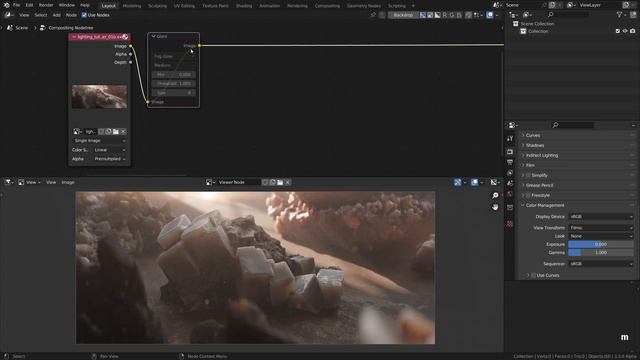Unlink the image with the node's X icon
640x360 pixels.
(x=123, y=131)
